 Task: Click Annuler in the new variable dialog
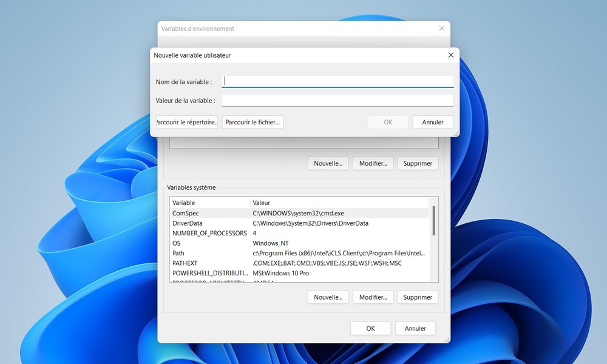(433, 122)
